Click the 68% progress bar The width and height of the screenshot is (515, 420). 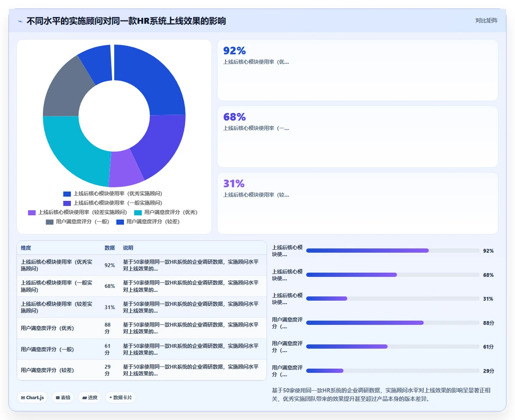click(x=393, y=275)
